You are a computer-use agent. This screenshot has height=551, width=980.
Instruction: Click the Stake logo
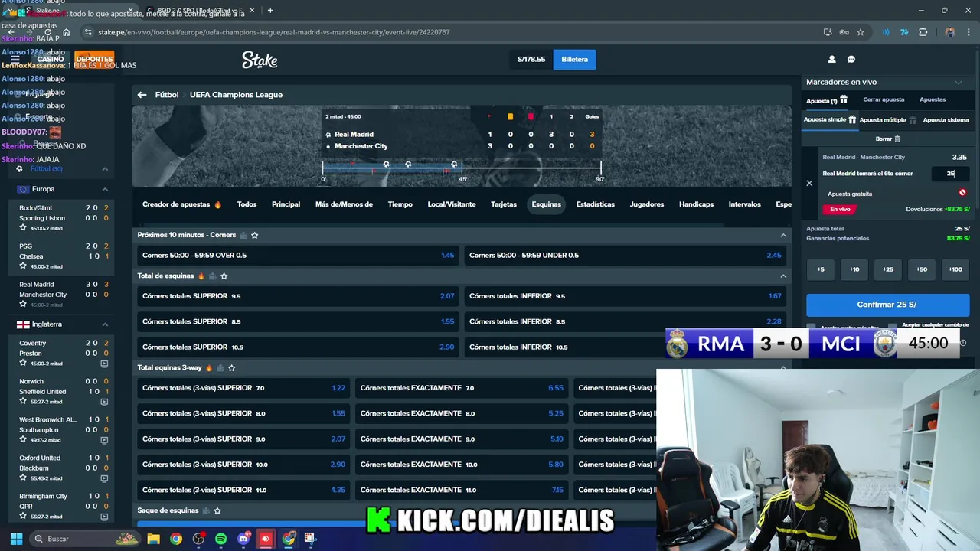point(260,60)
